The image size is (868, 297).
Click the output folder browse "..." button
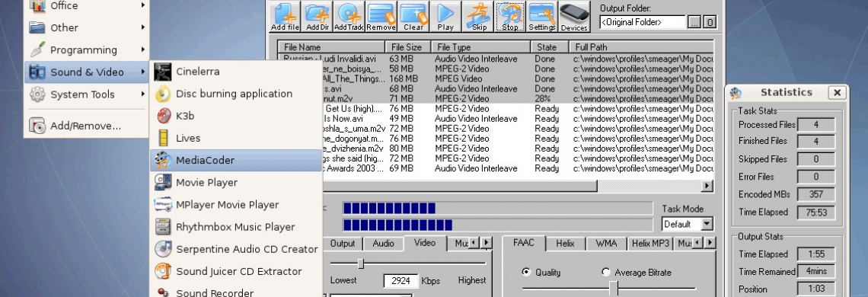coord(694,22)
